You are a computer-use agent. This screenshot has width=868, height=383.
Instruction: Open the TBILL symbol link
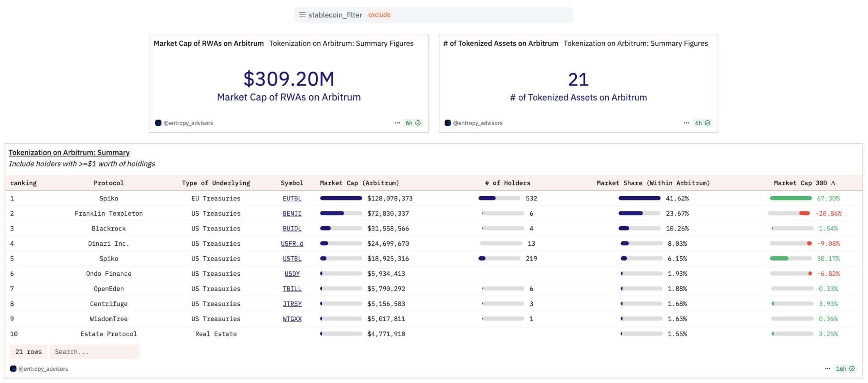coord(292,289)
